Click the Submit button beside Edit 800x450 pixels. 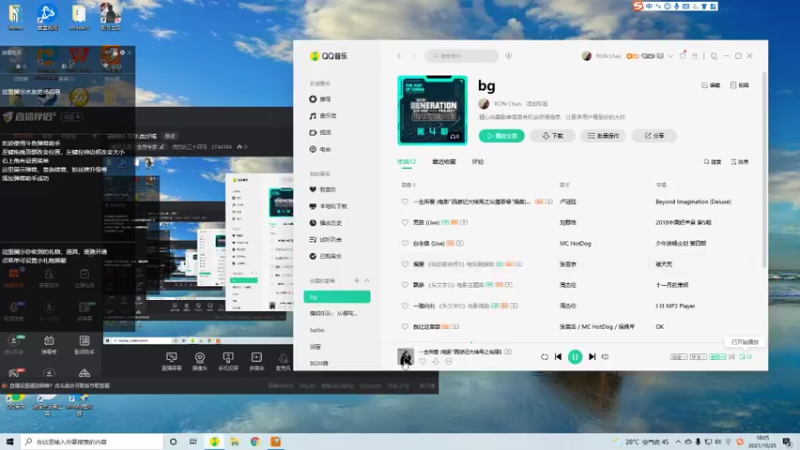click(x=739, y=85)
